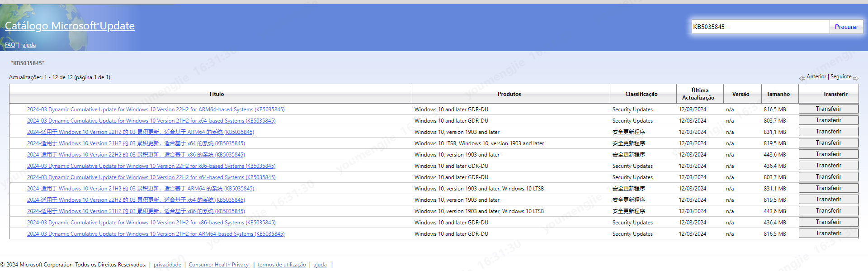The image size is (868, 271).
Task: Open the privacidade footer link
Action: (167, 265)
